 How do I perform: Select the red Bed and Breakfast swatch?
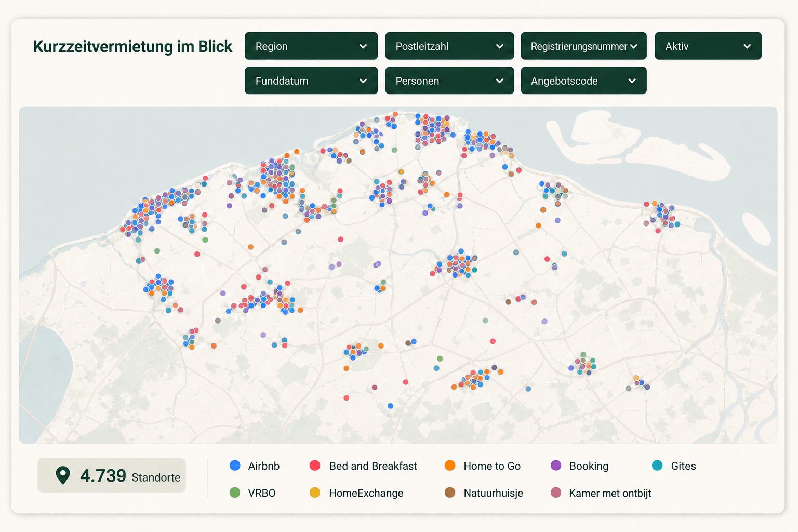[315, 465]
